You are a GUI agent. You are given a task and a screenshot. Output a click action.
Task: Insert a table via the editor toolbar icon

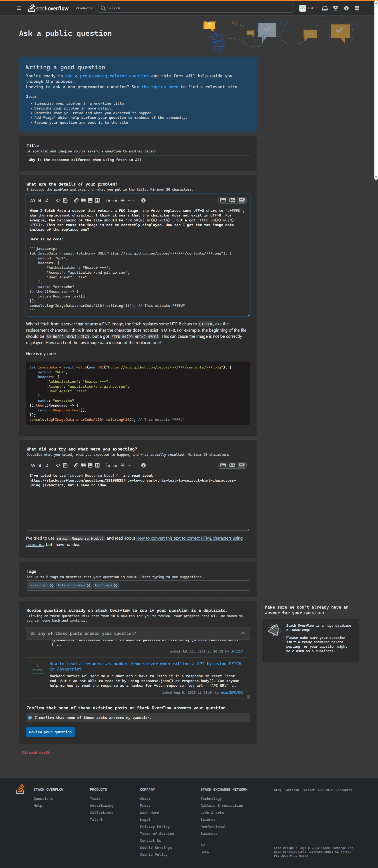coord(97,200)
